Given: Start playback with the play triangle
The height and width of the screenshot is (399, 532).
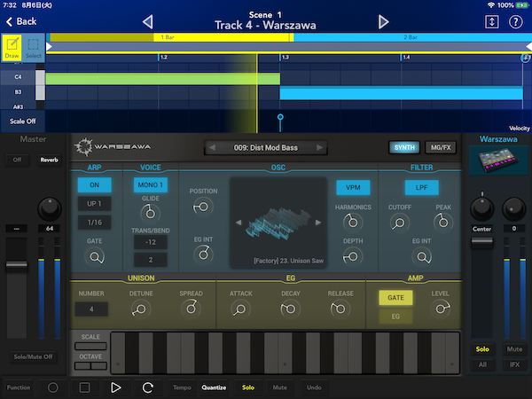Looking at the screenshot, I should [x=115, y=387].
